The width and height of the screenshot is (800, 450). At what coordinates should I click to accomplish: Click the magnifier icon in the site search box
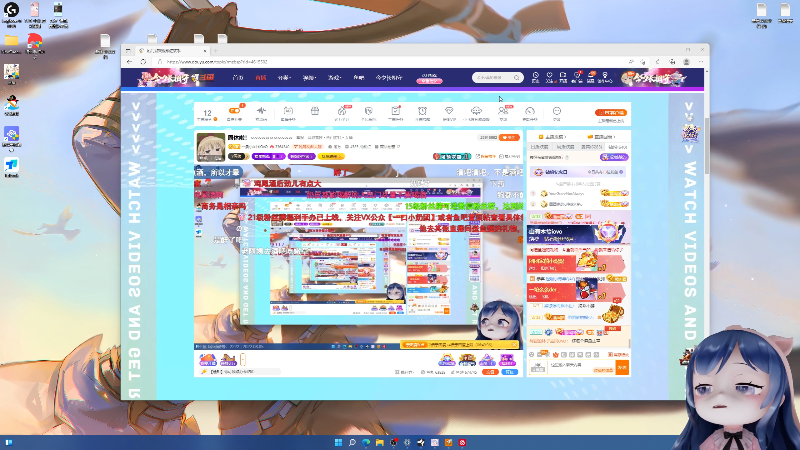(516, 78)
